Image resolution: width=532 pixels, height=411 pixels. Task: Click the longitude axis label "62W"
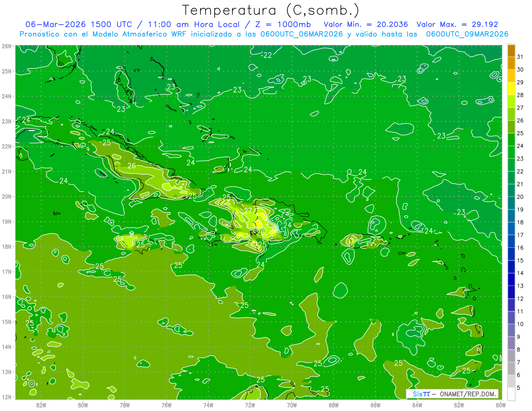[459, 405]
